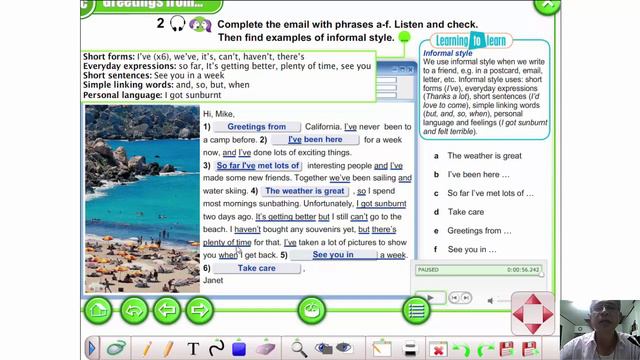This screenshot has height=360, width=640.
Task: Click the plain eye reveal icon
Action: click(x=344, y=348)
